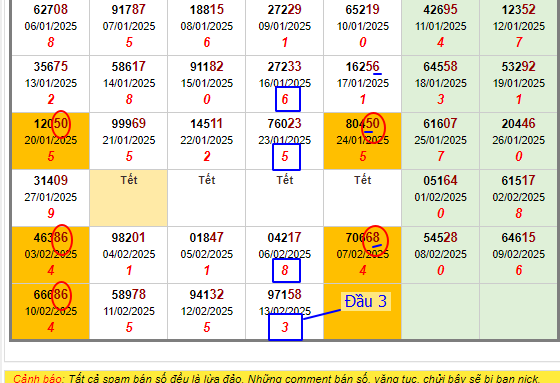This screenshot has height=383, width=560.
Task: Select the light yellow Tết cell
Action: click(x=129, y=198)
